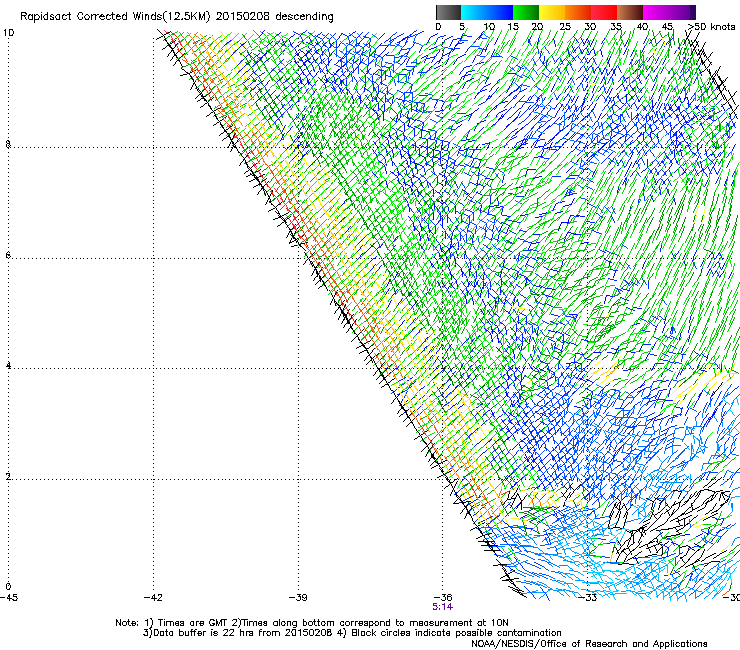Screen dimensions: 740x650
Task: Click the orange 25-30 knots swatch
Action: (578, 12)
